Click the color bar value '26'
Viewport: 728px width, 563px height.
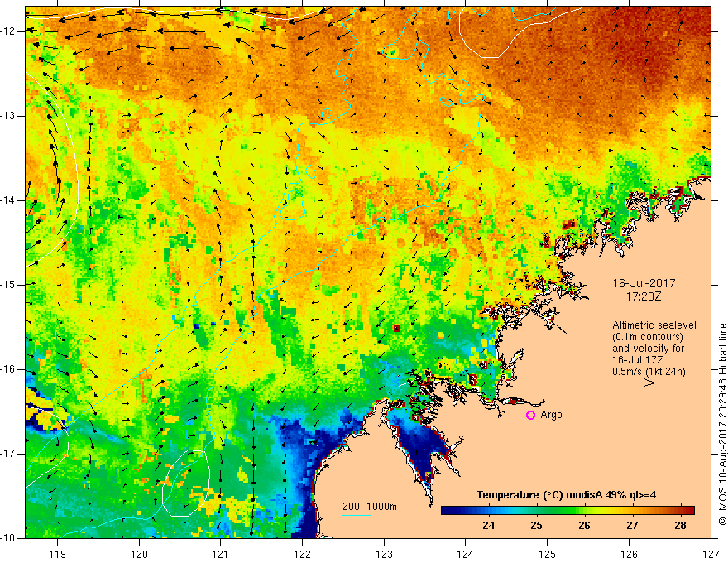coord(584,526)
